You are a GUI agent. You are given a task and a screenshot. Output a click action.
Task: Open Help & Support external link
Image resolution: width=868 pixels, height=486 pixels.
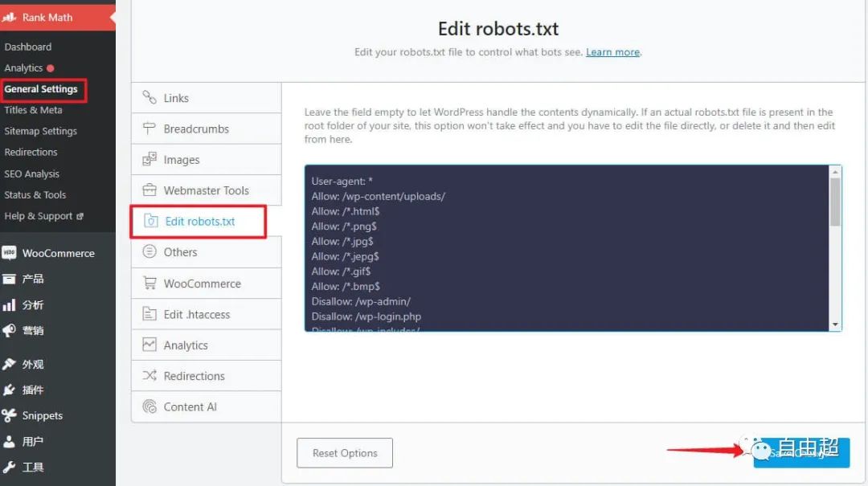tap(43, 216)
